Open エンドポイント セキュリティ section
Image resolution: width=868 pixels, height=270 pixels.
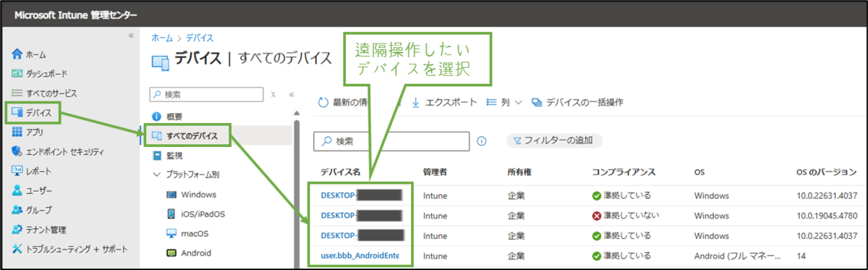click(x=65, y=152)
